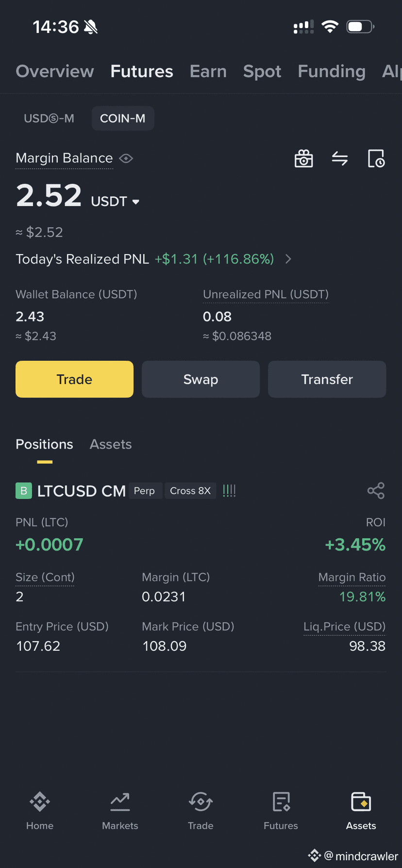Tap the transfer arrows icon
The height and width of the screenshot is (868, 402).
pos(340,159)
